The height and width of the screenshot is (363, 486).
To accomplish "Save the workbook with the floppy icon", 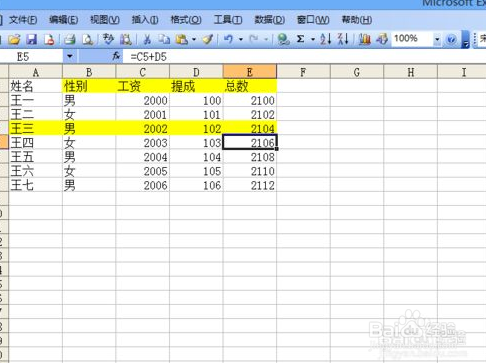I will (x=32, y=40).
